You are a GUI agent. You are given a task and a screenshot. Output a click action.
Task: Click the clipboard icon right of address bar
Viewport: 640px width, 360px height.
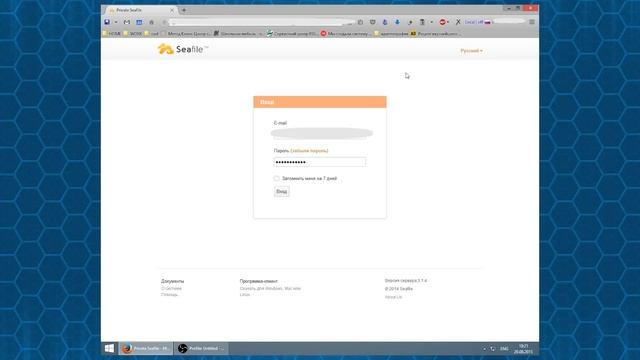click(360, 22)
